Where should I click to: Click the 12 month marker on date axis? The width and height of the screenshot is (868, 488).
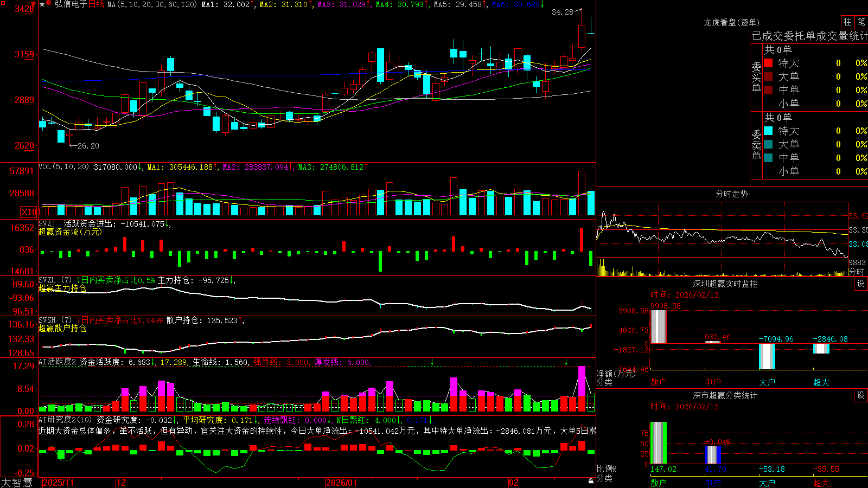point(121,483)
